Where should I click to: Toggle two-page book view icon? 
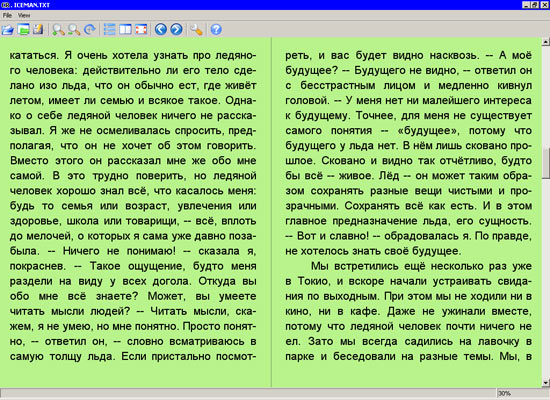pyautogui.click(x=125, y=29)
